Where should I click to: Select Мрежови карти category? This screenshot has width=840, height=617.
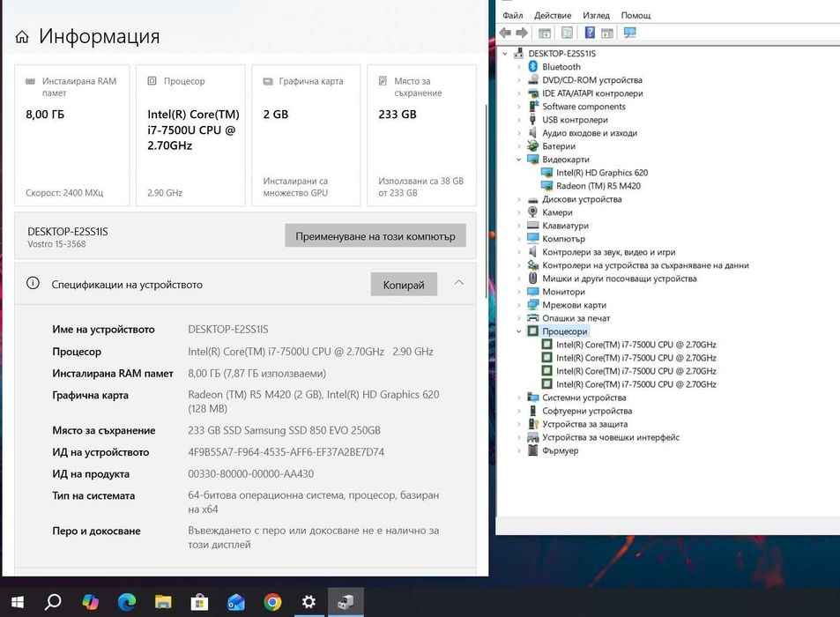(x=574, y=305)
